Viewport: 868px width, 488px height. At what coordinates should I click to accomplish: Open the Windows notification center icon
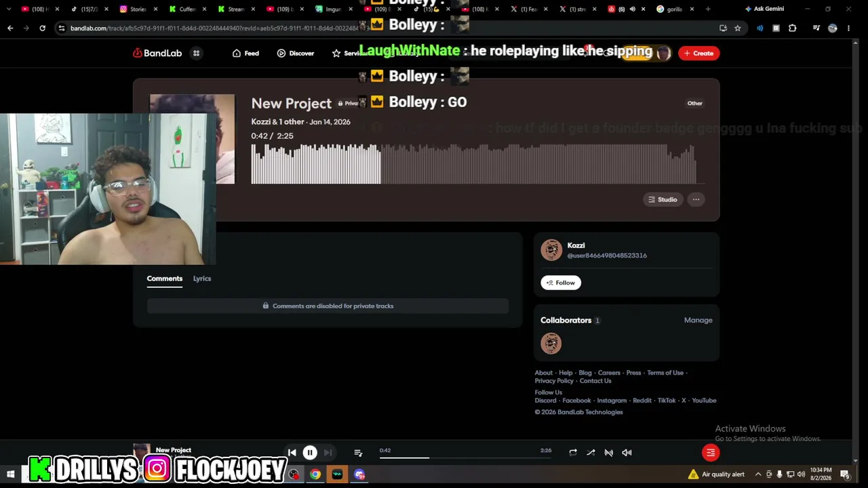click(x=845, y=474)
